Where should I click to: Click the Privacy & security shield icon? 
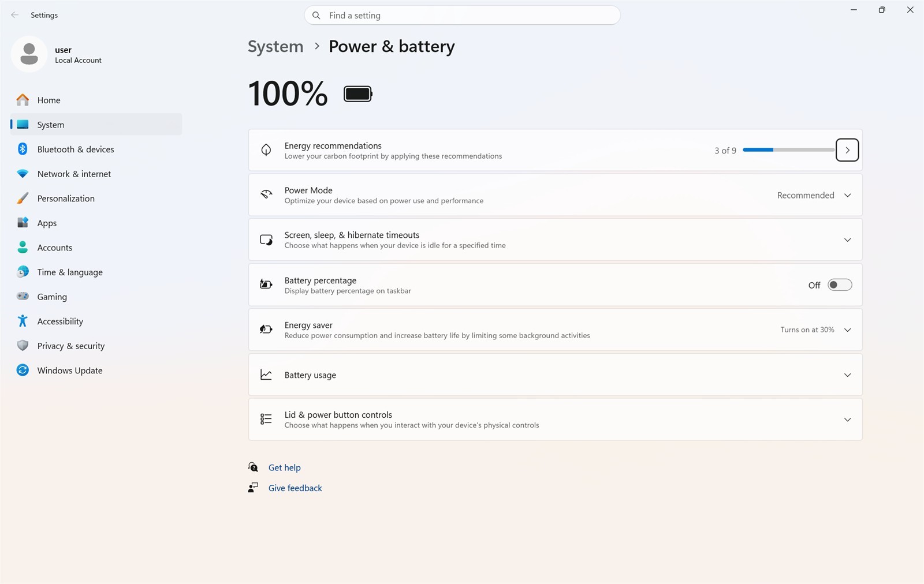[x=23, y=346]
